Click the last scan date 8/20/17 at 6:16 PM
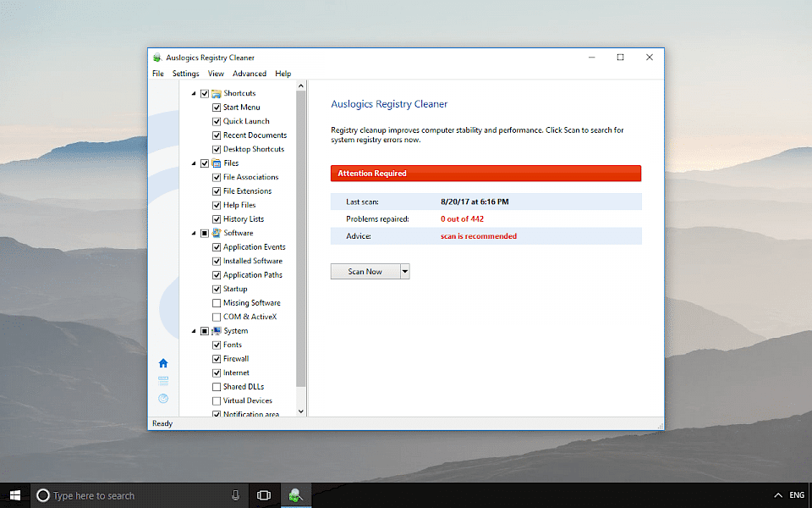The image size is (812, 508). click(x=475, y=202)
